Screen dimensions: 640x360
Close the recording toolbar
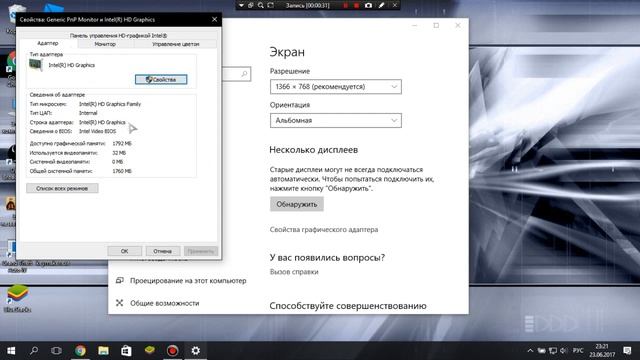point(395,5)
